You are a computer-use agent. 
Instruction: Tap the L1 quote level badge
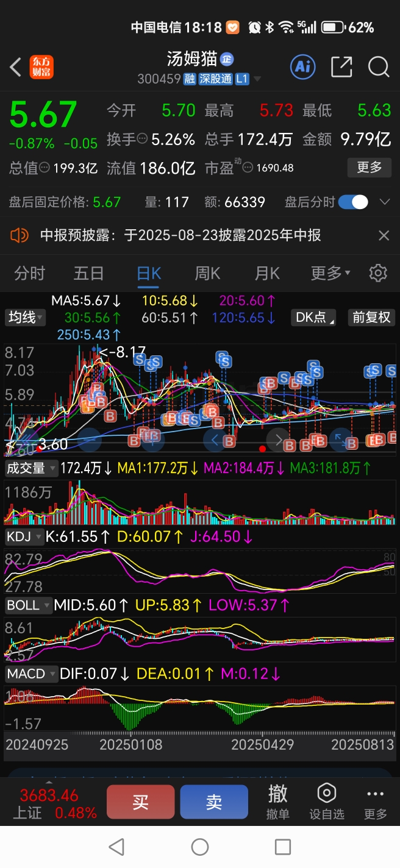(242, 79)
